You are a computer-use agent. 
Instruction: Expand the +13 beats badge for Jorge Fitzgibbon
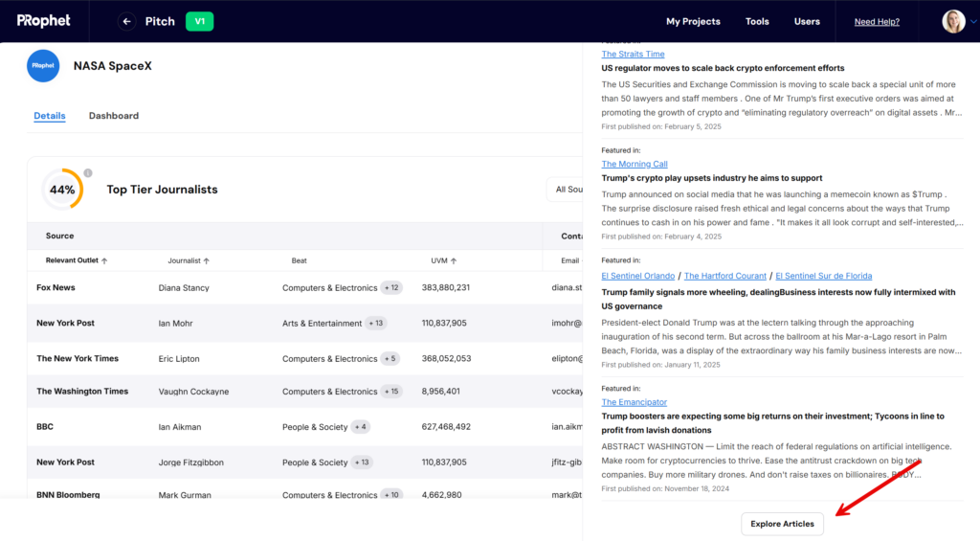click(362, 462)
